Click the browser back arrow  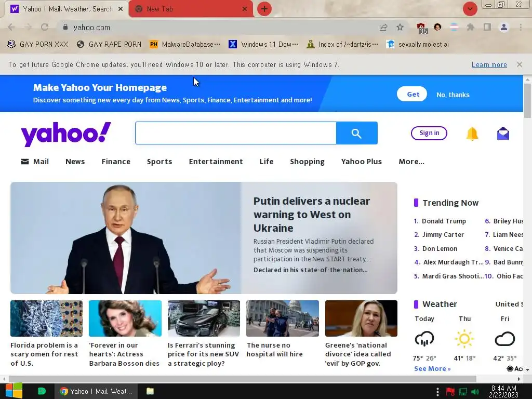(11, 28)
